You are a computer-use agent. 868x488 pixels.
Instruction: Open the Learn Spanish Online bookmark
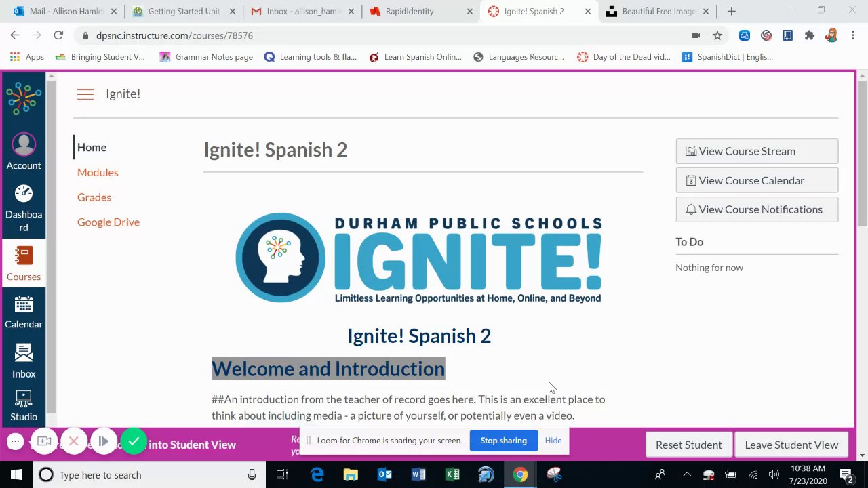[415, 57]
